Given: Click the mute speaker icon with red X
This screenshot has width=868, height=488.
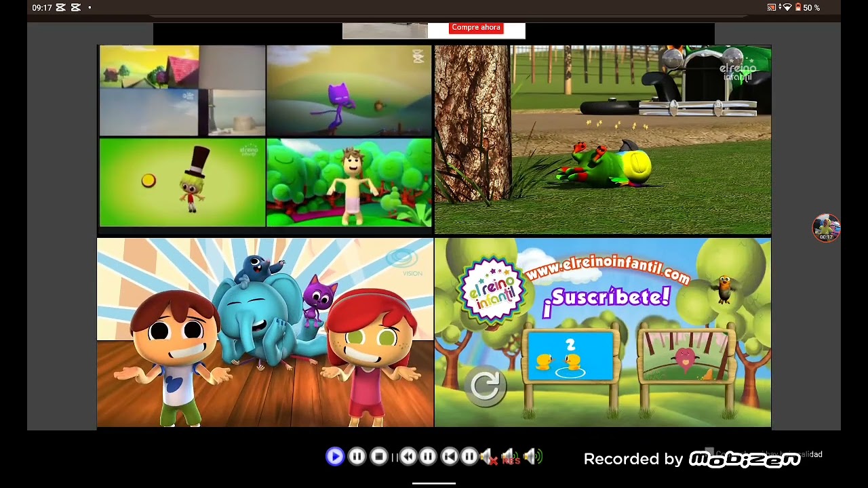Looking at the screenshot, I should [488, 457].
